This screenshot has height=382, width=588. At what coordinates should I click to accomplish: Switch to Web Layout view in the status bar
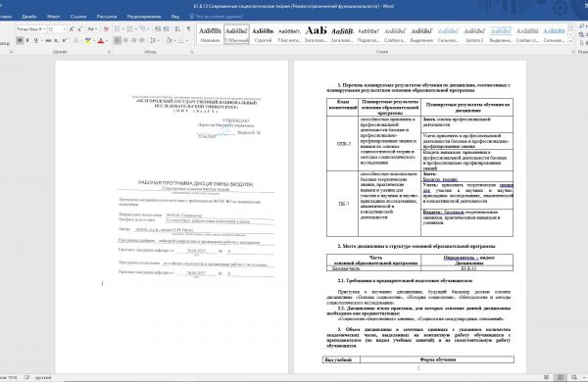pos(574,377)
